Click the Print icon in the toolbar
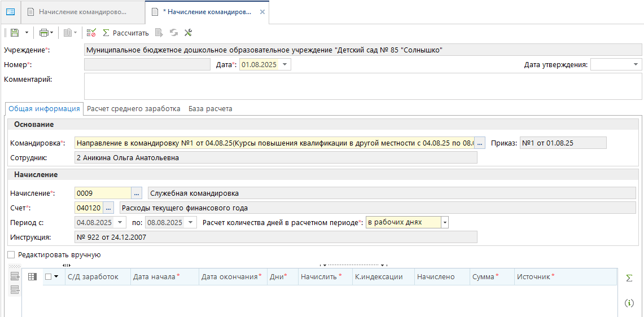 (43, 33)
